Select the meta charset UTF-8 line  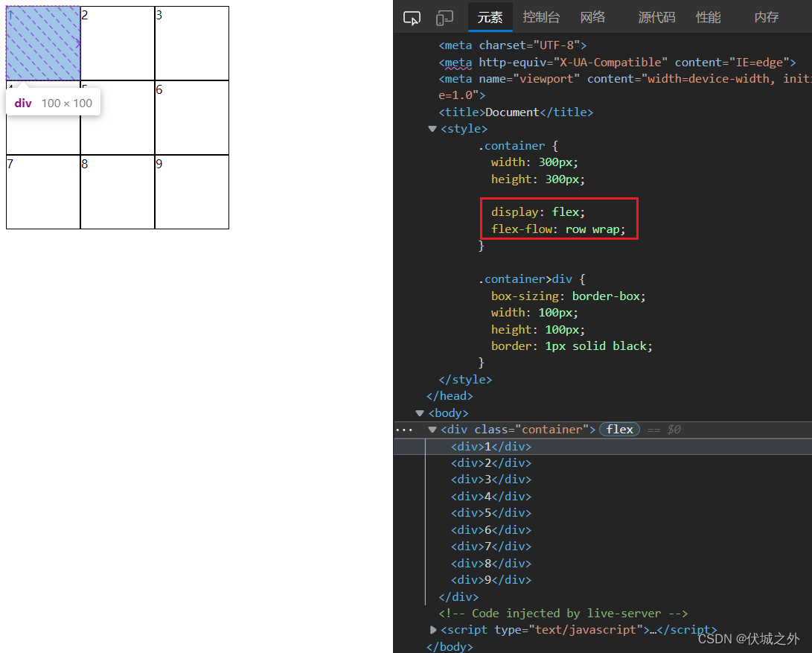[513, 45]
